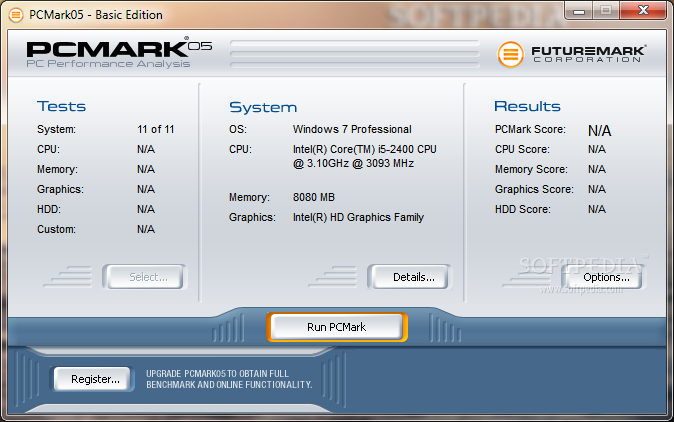Open the Options... dialog
This screenshot has width=674, height=422.
pos(604,277)
